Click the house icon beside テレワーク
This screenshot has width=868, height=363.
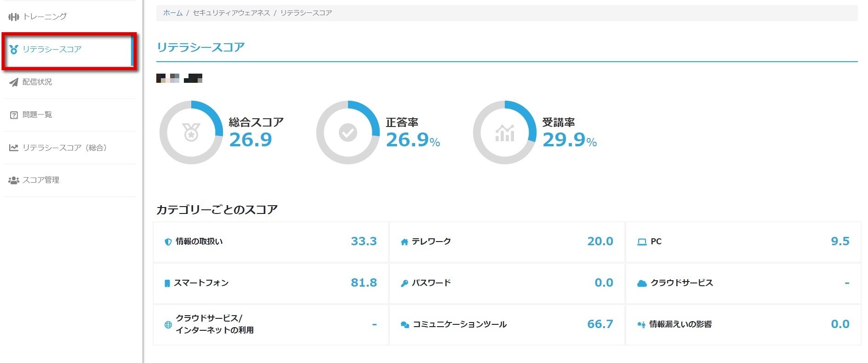(405, 242)
